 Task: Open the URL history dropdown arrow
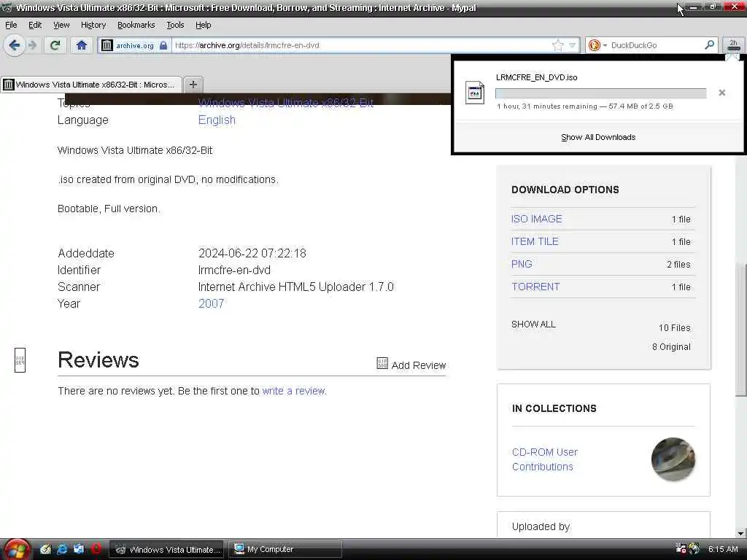pos(572,45)
